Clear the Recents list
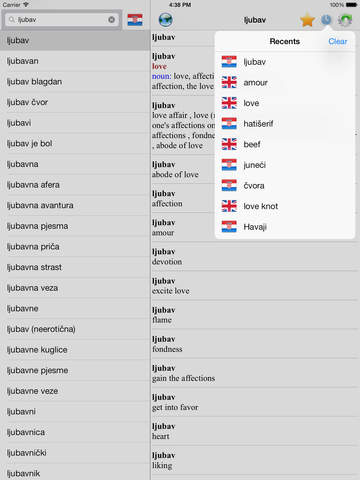 click(338, 41)
